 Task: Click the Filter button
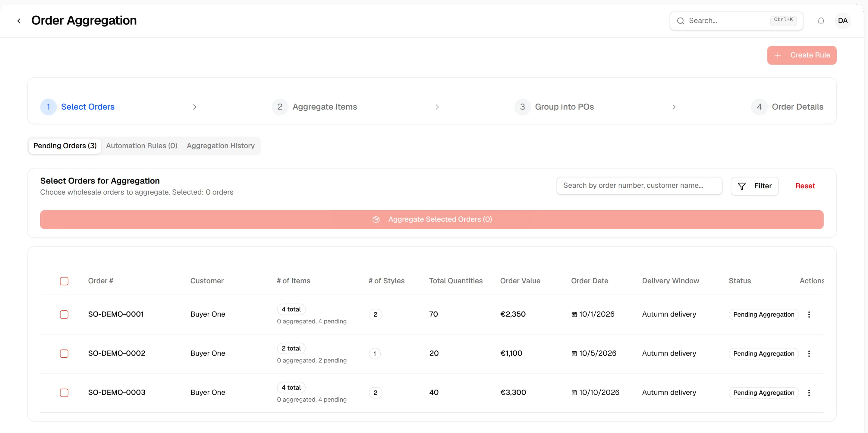(x=754, y=186)
